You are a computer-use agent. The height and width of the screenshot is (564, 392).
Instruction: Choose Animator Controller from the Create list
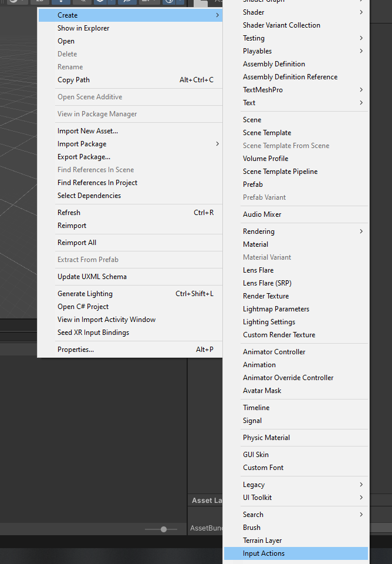(274, 352)
